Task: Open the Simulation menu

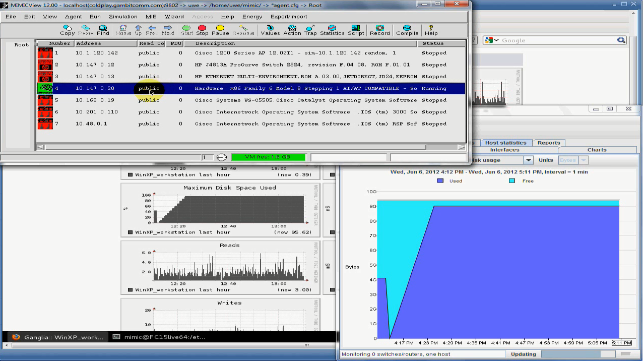Action: 123,17
